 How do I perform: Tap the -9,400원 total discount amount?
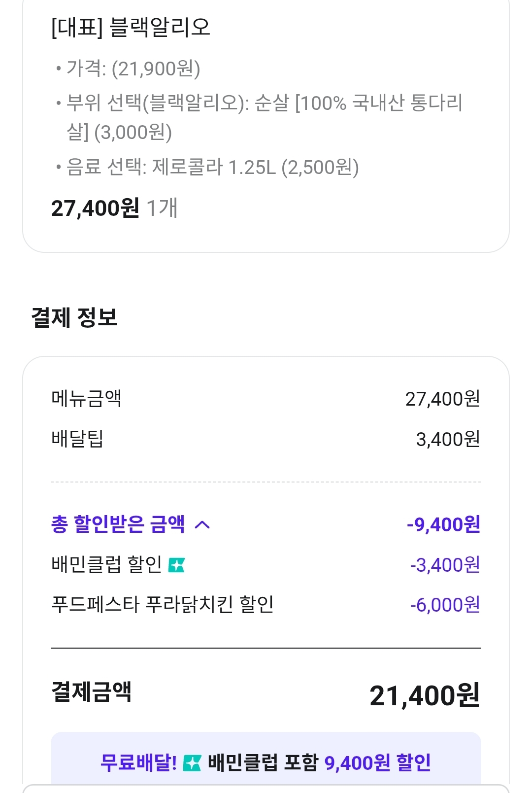[443, 524]
